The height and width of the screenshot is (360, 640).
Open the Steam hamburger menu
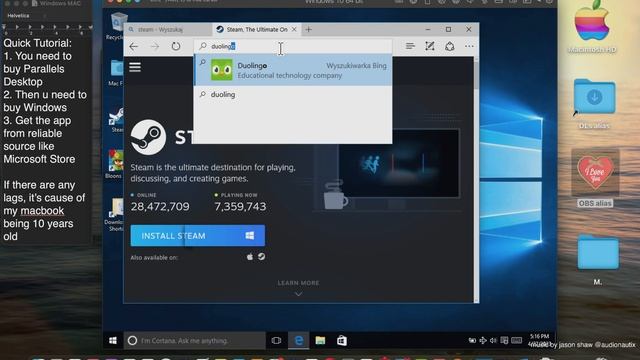(135, 67)
